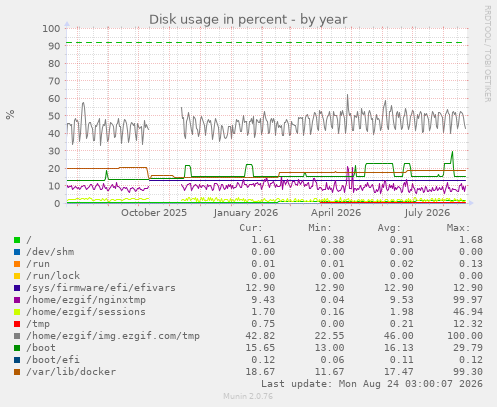497x407 pixels.
Task: Click the '/home/ezgif/nginxtmp' legend label
Action: [86, 300]
